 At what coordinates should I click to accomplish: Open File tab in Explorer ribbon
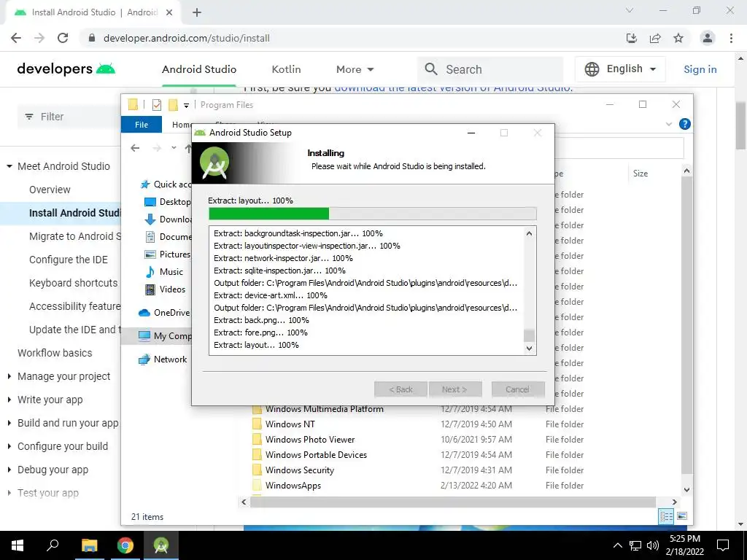click(x=142, y=125)
